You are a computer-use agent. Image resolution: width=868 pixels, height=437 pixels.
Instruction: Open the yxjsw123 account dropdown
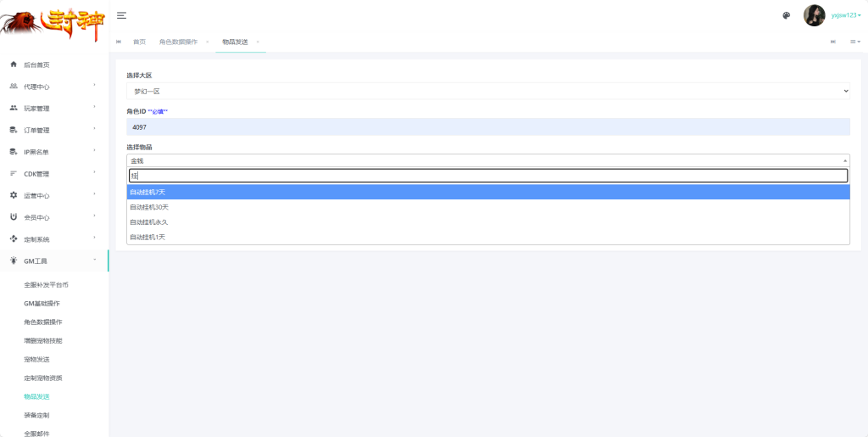click(x=846, y=15)
